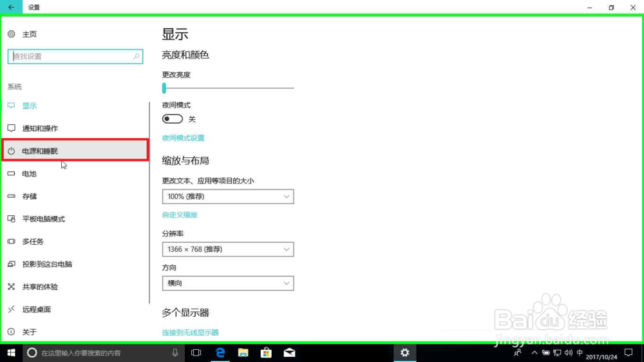Toggle the Night light switch on
644x362 pixels.
(173, 119)
